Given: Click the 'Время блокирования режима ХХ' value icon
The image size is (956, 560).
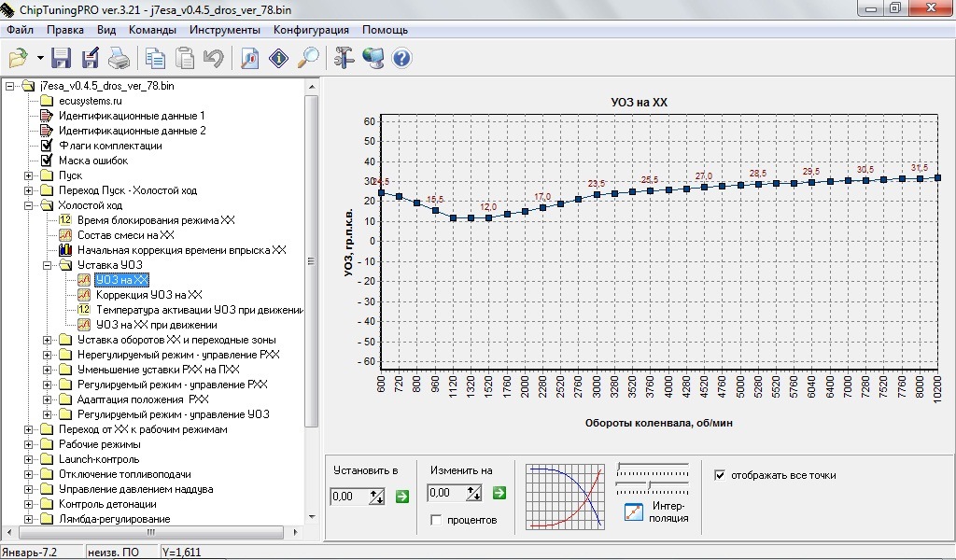Looking at the screenshot, I should coord(65,220).
